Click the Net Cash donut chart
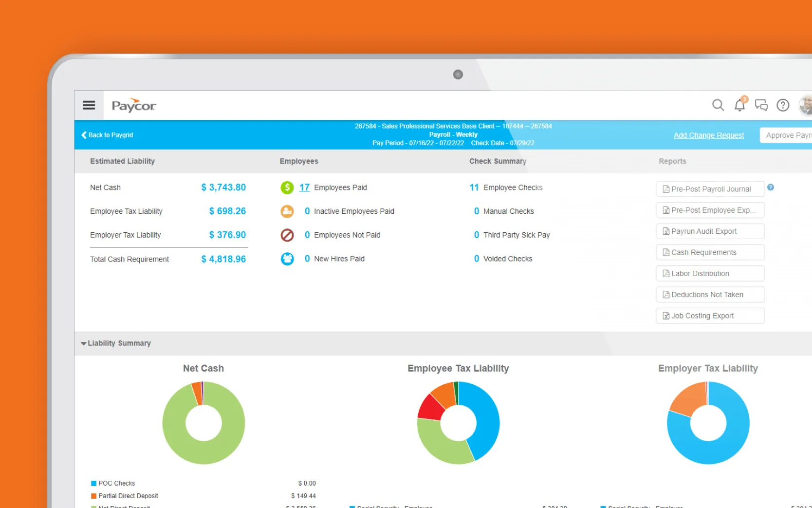The height and width of the screenshot is (508, 812). [x=203, y=423]
